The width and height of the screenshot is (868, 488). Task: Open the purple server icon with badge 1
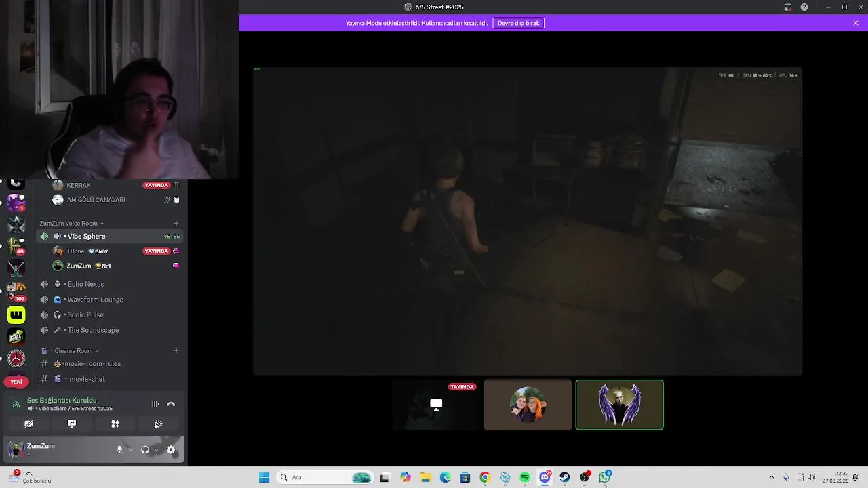point(16,202)
